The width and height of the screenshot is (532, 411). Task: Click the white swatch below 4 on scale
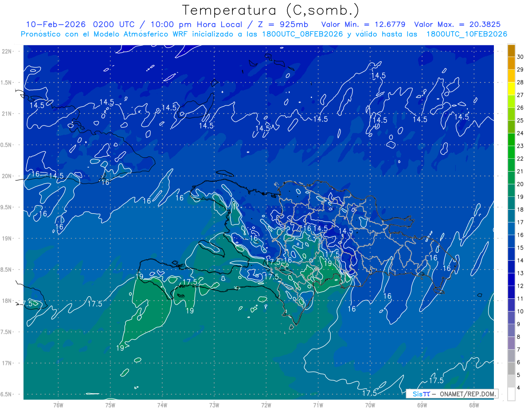[511, 394]
